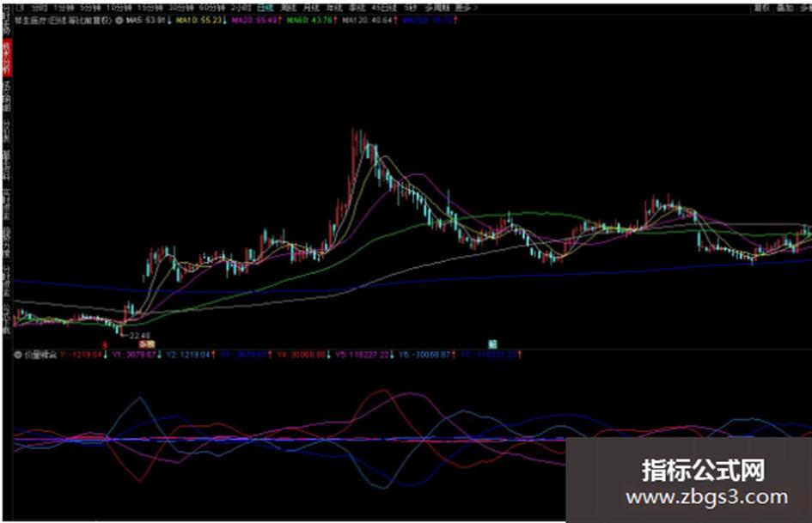Image resolution: width=812 pixels, height=523 pixels.
Task: Switch to the 周线 weekly tab
Action: pyautogui.click(x=288, y=9)
